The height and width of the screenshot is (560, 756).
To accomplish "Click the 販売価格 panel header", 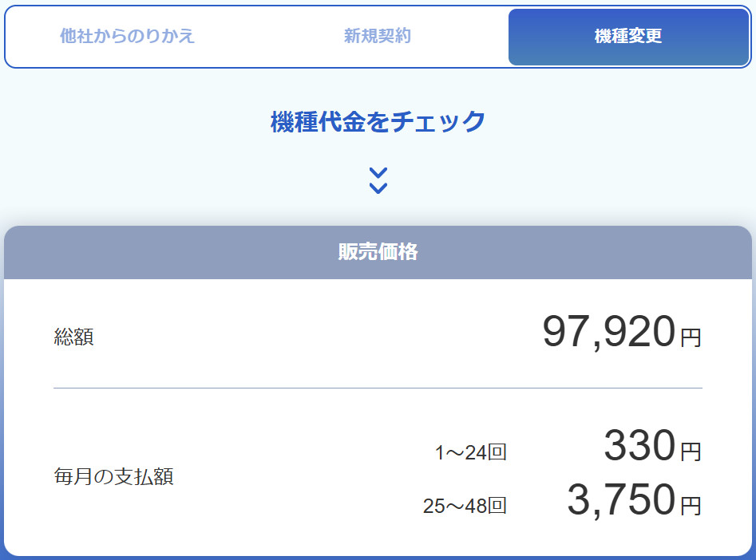I will coord(378,252).
